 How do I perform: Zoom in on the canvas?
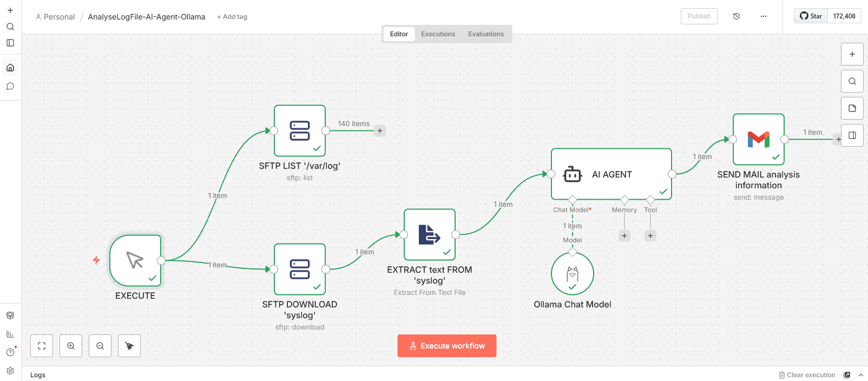(71, 346)
